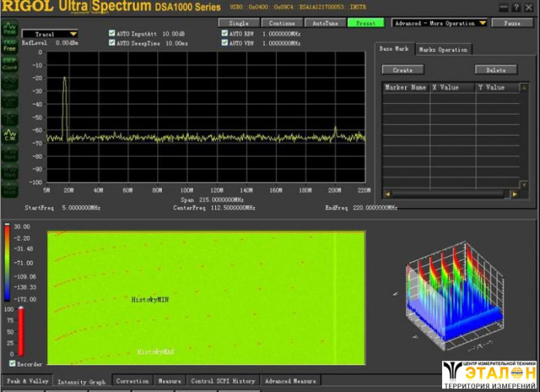Switch to the Marks Operation tab
The width and height of the screenshot is (540, 392).
[443, 49]
